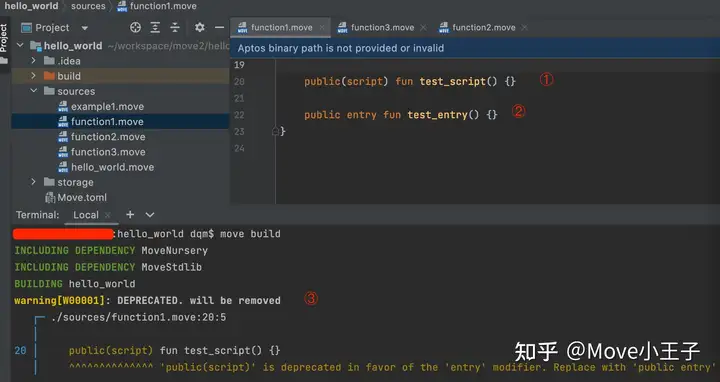Viewport: 720px width, 382px height.
Task: Click test_script function name in editor
Action: (x=452, y=82)
